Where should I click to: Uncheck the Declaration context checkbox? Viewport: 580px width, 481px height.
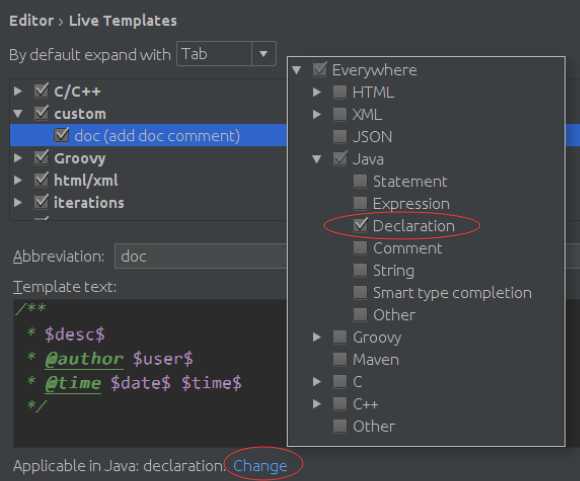360,225
